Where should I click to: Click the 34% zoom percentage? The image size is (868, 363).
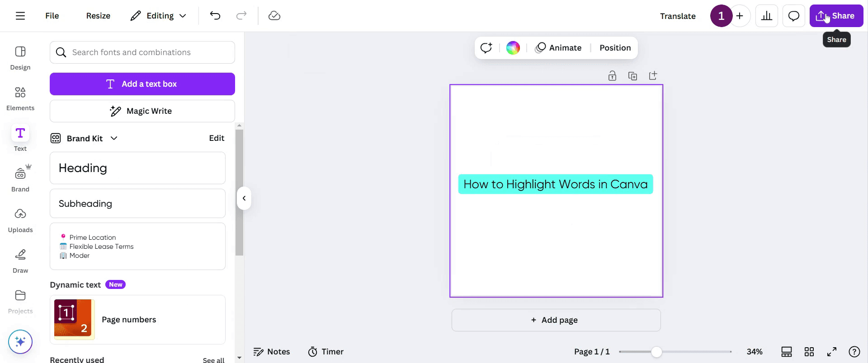[755, 352]
